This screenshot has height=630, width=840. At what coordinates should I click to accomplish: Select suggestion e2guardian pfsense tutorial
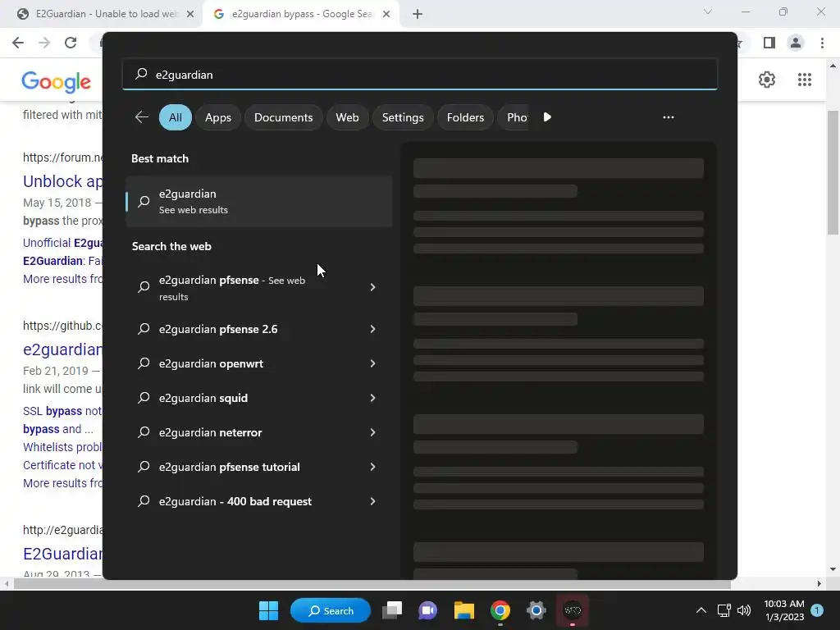tap(259, 467)
